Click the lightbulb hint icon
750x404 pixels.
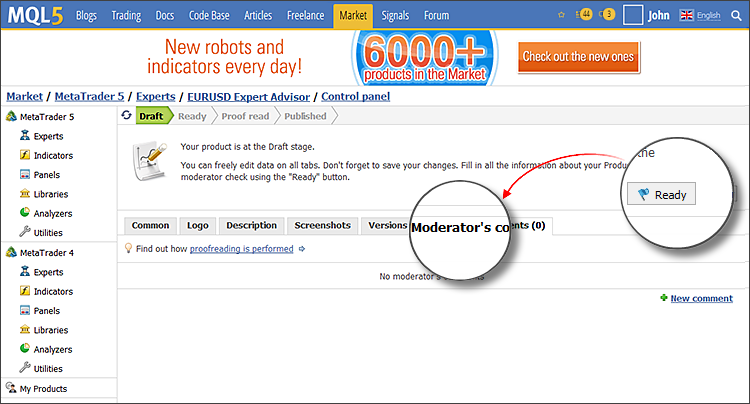click(128, 248)
